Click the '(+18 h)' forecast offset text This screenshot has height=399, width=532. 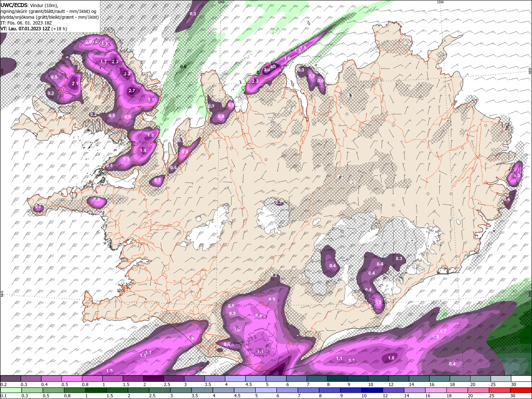point(59,29)
